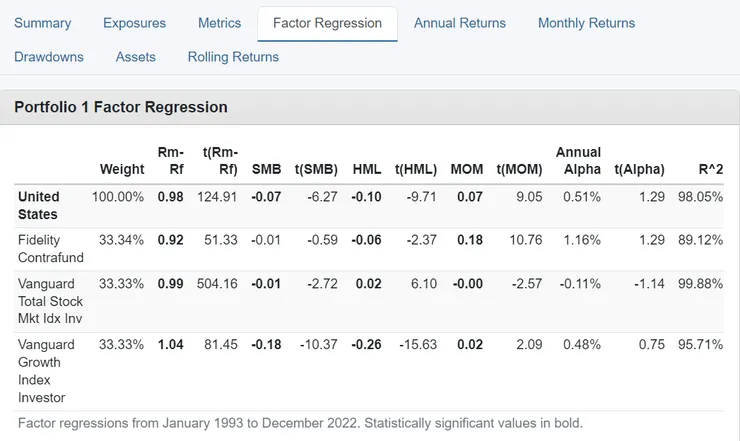Select the Metrics tab

219,23
